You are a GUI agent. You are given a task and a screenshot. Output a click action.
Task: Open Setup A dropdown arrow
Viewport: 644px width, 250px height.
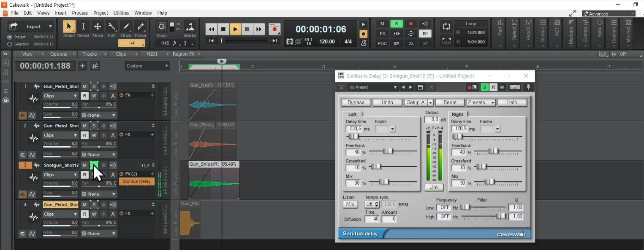click(x=430, y=102)
